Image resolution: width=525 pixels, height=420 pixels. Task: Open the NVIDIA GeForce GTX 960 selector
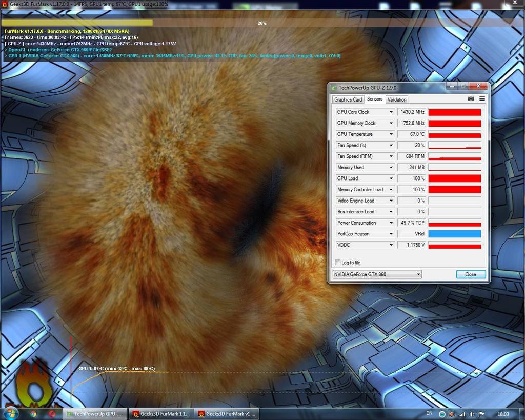(x=377, y=274)
